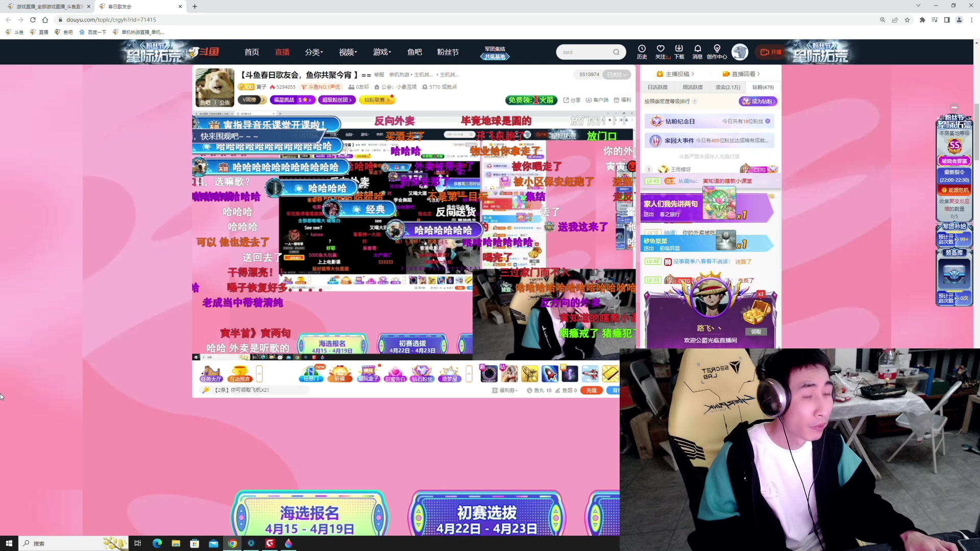The width and height of the screenshot is (980, 551).
Task: Click the help question mark beside 按照亲密度等级排行
Action: coord(695,102)
